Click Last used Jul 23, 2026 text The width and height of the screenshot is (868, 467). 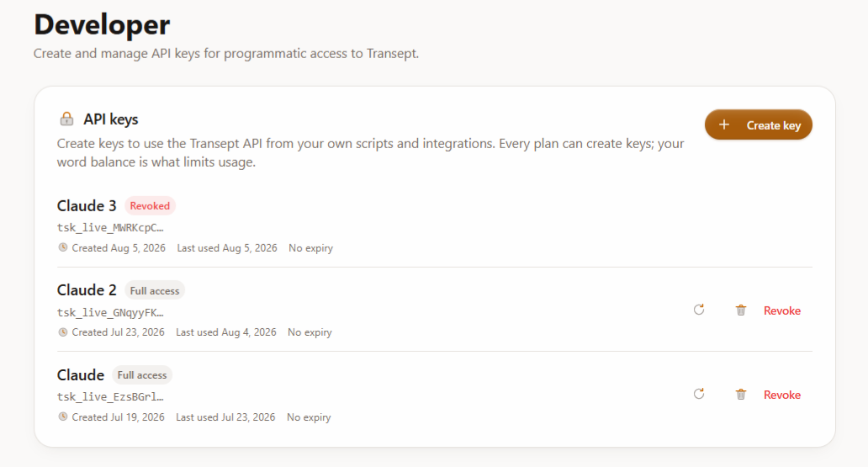tap(225, 417)
